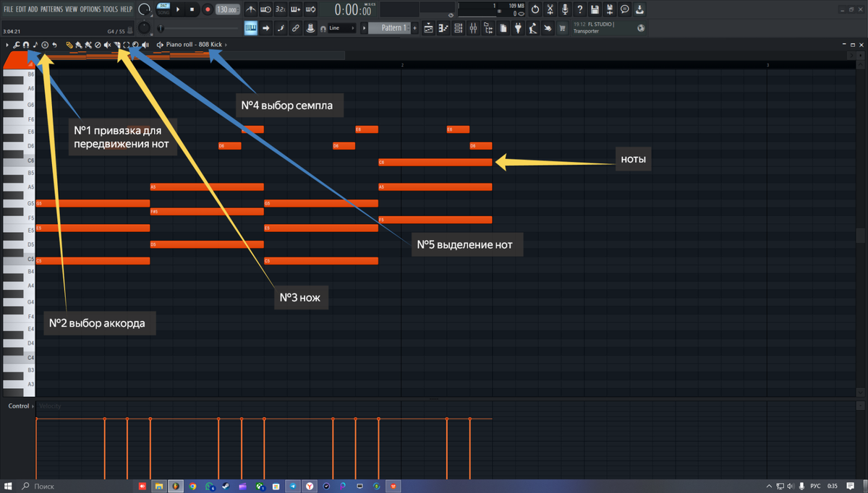Click the shopping cart content library icon
The height and width of the screenshot is (493, 868).
(561, 27)
